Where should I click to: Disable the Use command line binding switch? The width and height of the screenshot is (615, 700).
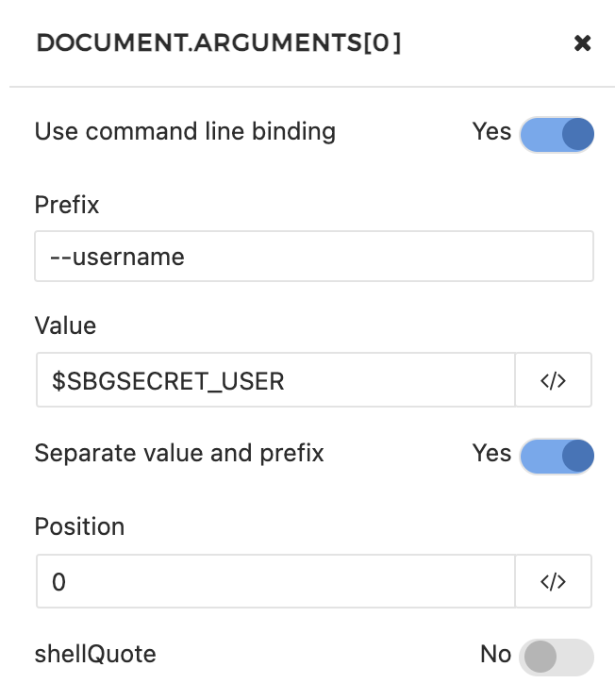click(x=557, y=134)
